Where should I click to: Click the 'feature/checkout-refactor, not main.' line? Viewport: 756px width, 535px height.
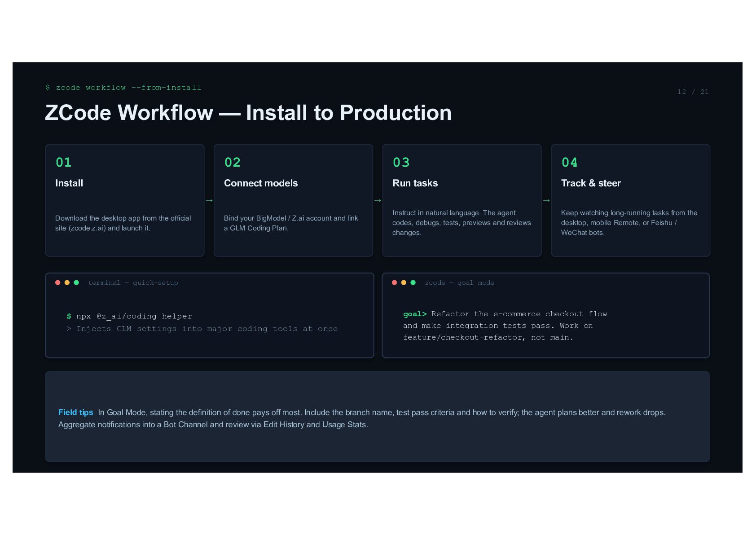(x=488, y=337)
